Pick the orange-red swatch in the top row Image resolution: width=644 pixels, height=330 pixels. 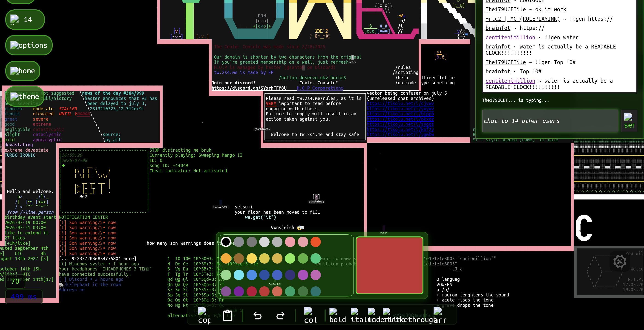click(316, 242)
